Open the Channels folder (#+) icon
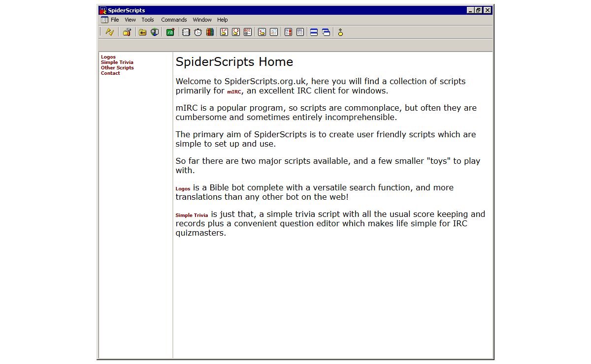 [x=142, y=32]
